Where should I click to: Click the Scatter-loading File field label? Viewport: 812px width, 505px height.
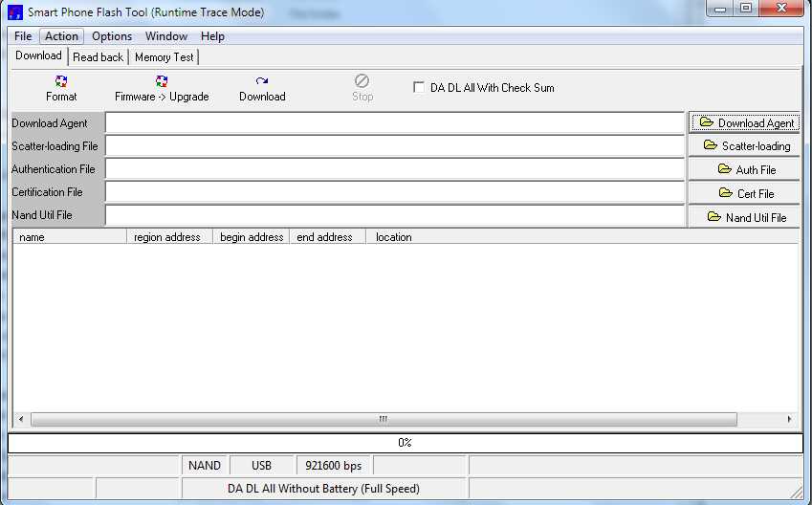point(55,146)
